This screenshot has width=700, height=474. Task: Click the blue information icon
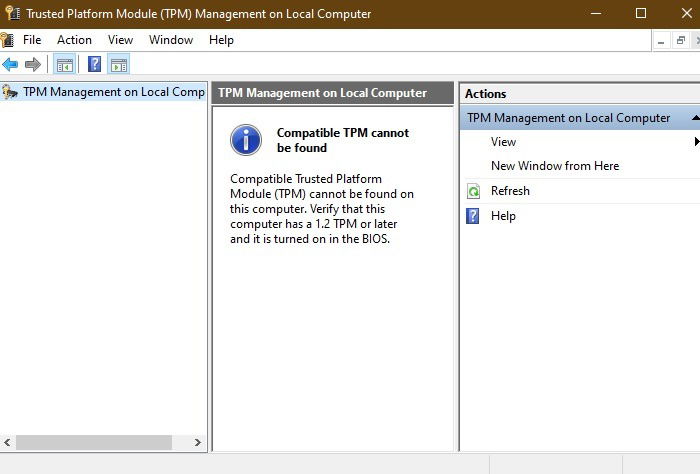coord(246,140)
